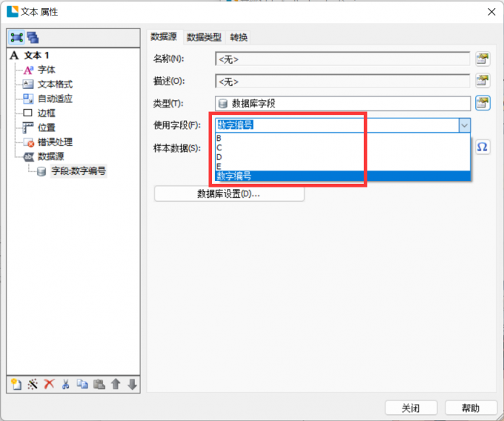Click the 帮助 help button
The height and width of the screenshot is (421, 504).
(x=471, y=408)
